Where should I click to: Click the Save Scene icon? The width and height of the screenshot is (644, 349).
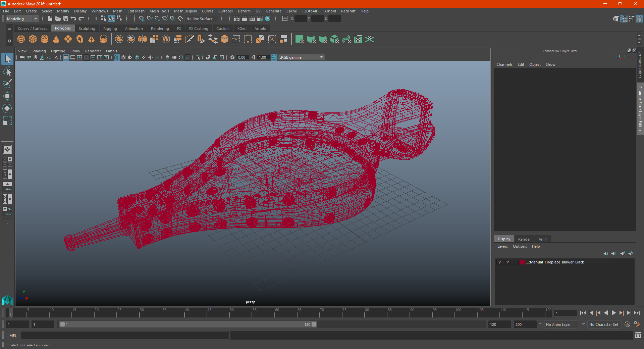tap(66, 18)
